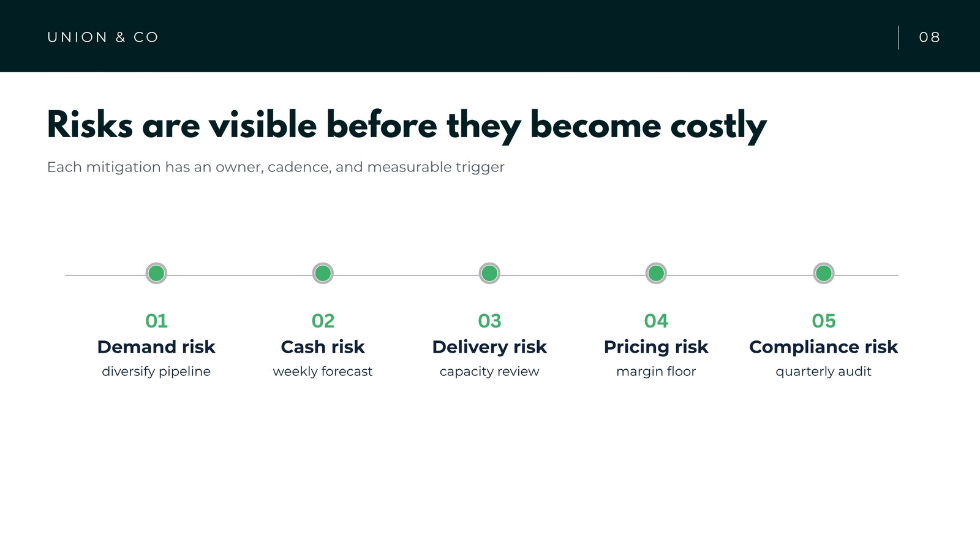Select the UNION & CO header text
The width and height of the screenshot is (980, 551).
(103, 37)
